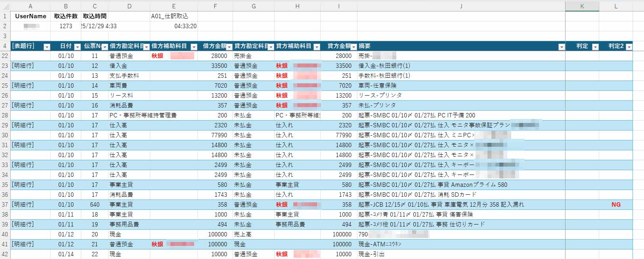Image resolution: width=644 pixels, height=259 pixels.
Task: Expand the 摘要 column filter dropdown
Action: (x=561, y=47)
